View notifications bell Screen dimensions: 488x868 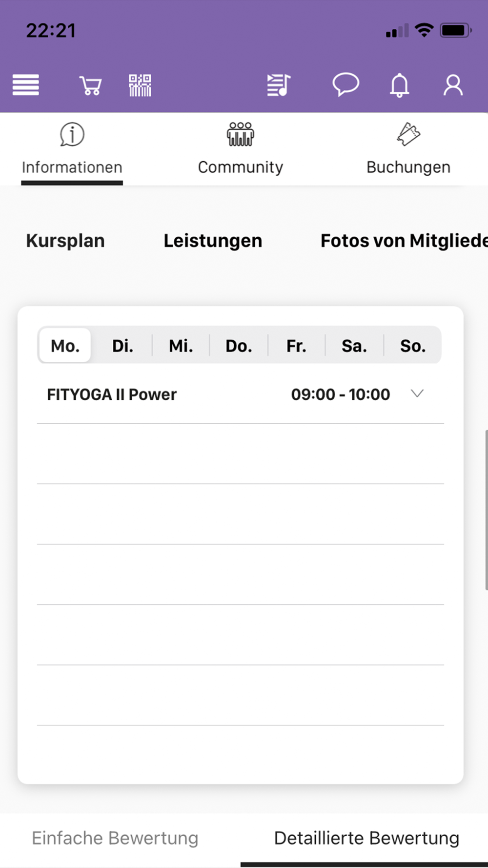[x=399, y=85]
